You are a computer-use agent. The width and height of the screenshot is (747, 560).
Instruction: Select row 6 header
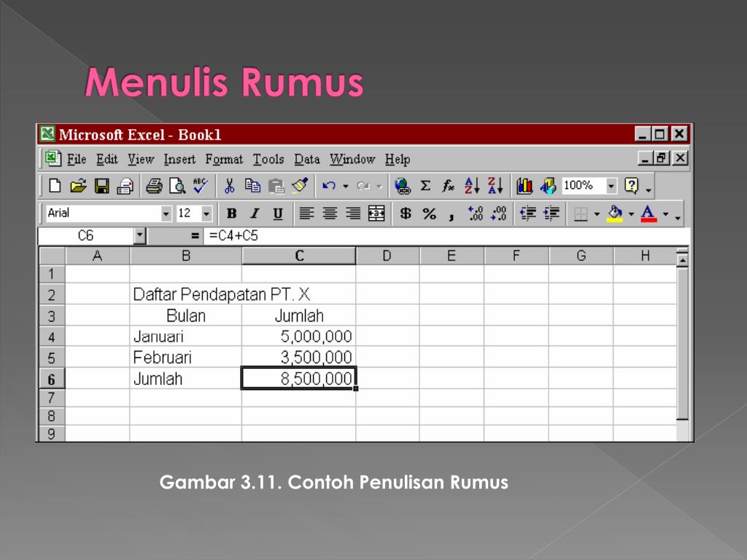point(52,379)
